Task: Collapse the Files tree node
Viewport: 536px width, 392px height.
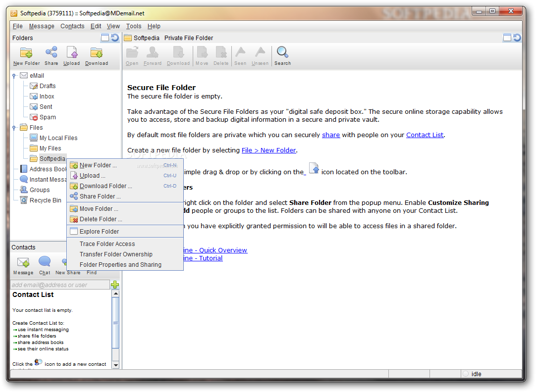Action: pos(14,128)
